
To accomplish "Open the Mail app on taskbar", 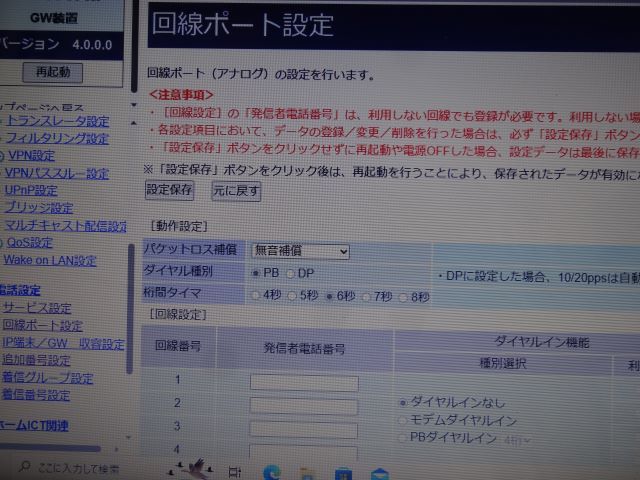I will 380,474.
